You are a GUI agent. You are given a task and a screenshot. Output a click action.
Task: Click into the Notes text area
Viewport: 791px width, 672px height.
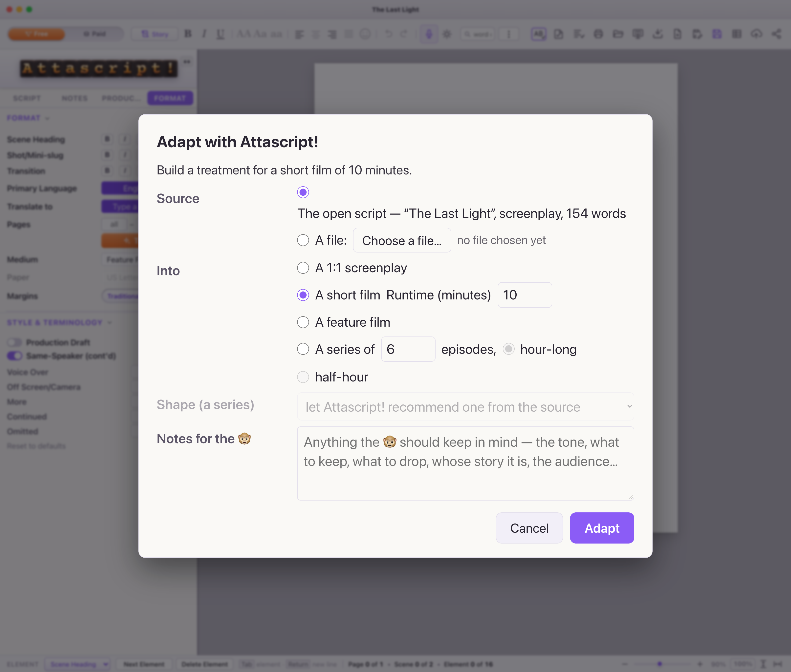(465, 463)
